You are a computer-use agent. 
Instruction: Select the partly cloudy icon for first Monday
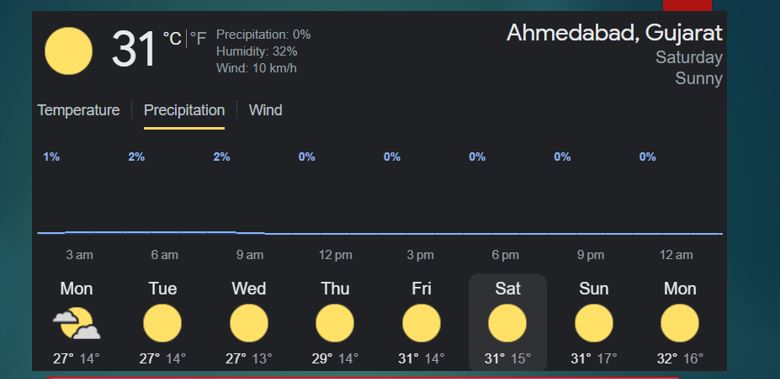(x=77, y=323)
